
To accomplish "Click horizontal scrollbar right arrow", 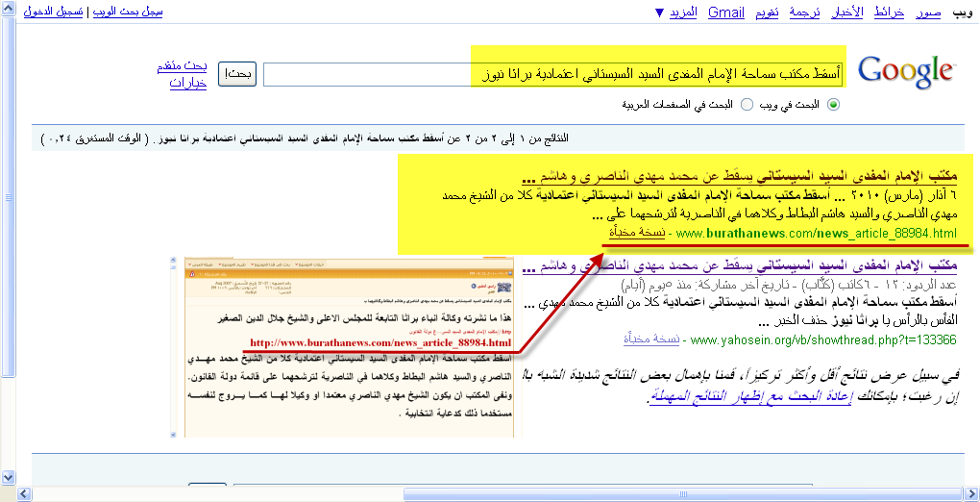I will 972,494.
